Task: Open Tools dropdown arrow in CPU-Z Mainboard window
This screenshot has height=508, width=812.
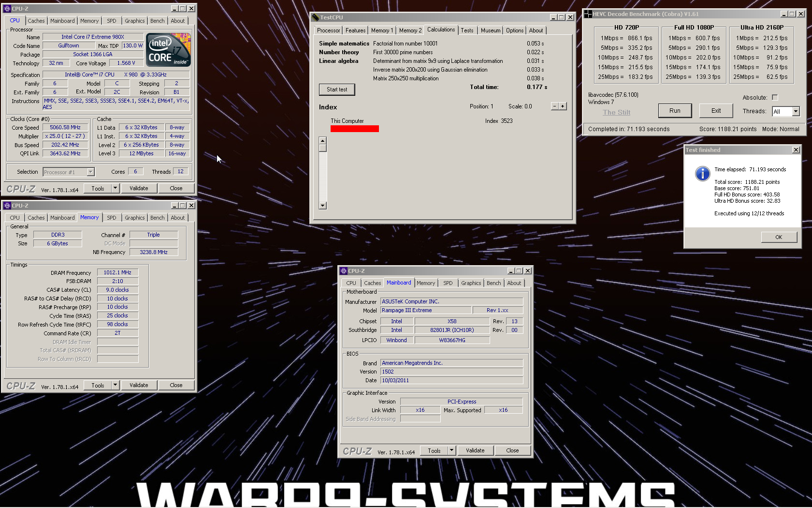Action: click(x=451, y=450)
